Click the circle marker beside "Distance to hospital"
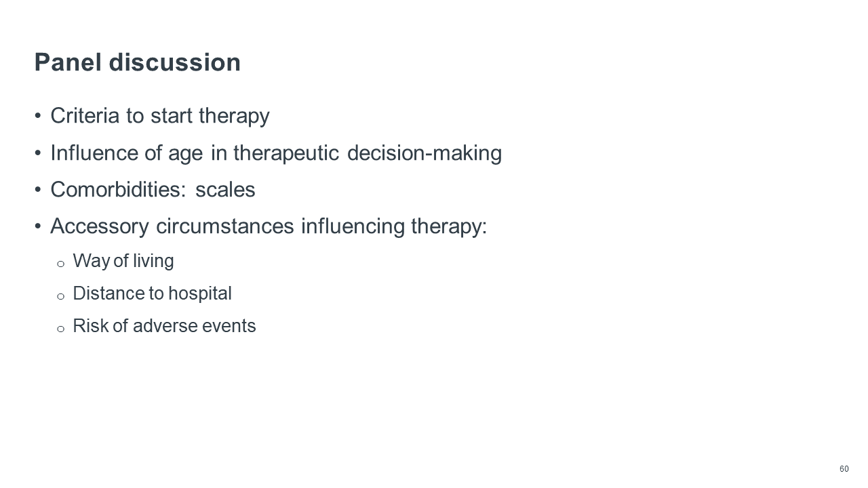The width and height of the screenshot is (868, 488). [x=60, y=296]
